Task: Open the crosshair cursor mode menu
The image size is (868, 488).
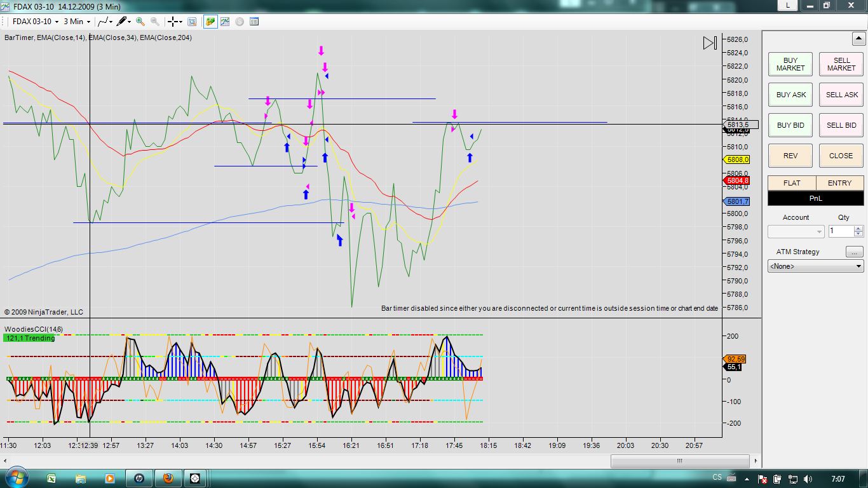Action: 175,22
